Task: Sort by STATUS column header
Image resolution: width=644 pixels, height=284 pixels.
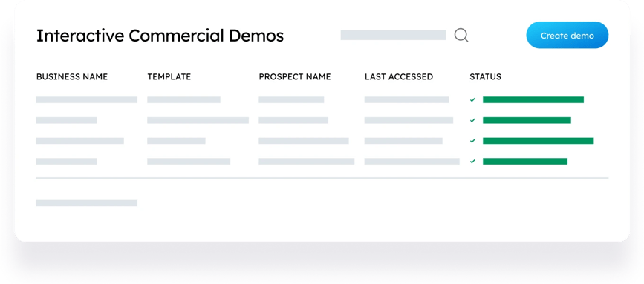Action: pos(486,76)
